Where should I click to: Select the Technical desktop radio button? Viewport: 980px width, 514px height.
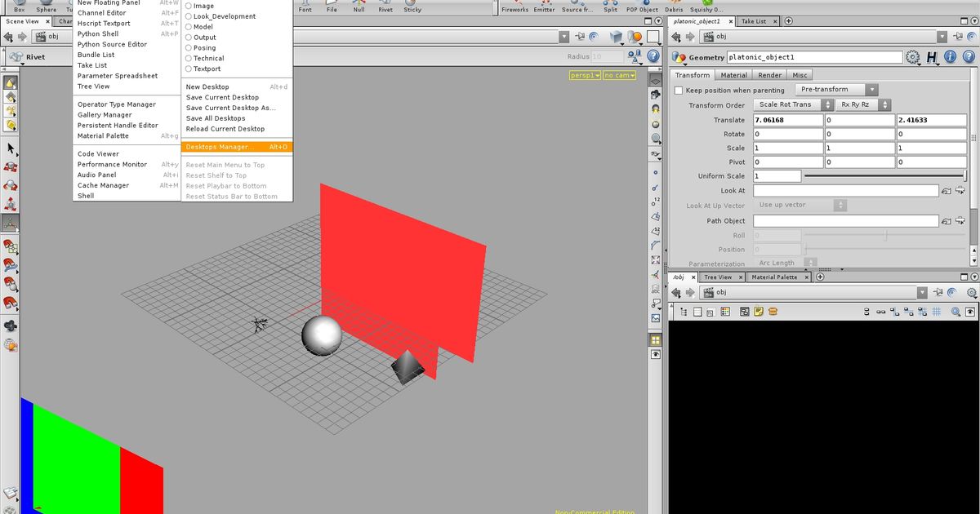click(189, 59)
